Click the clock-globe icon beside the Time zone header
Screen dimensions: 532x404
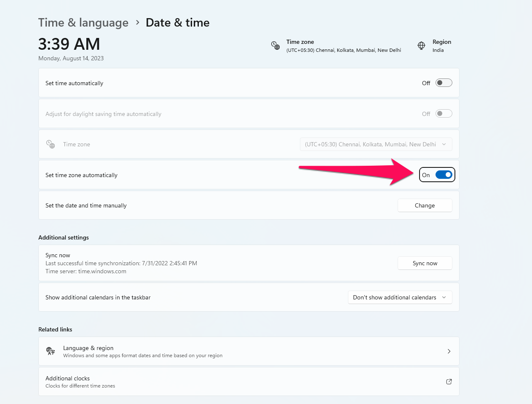click(275, 46)
